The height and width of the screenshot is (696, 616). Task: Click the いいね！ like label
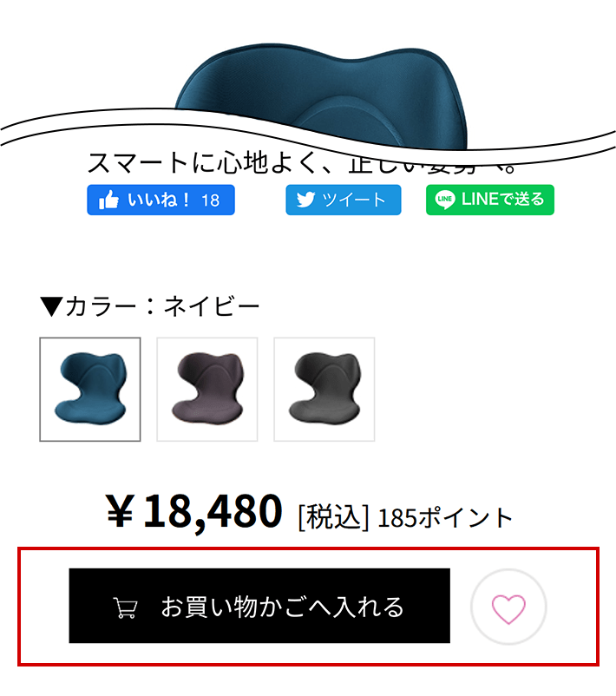point(159,200)
